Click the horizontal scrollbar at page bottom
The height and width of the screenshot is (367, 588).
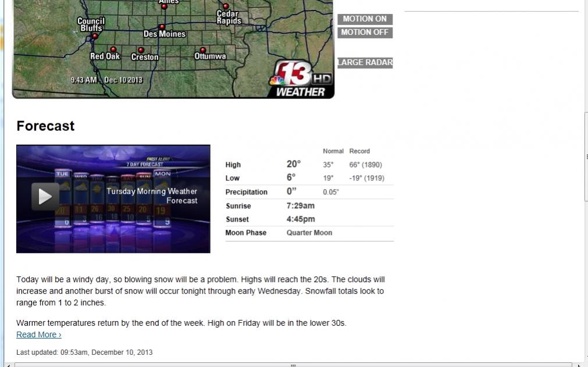pyautogui.click(x=293, y=365)
